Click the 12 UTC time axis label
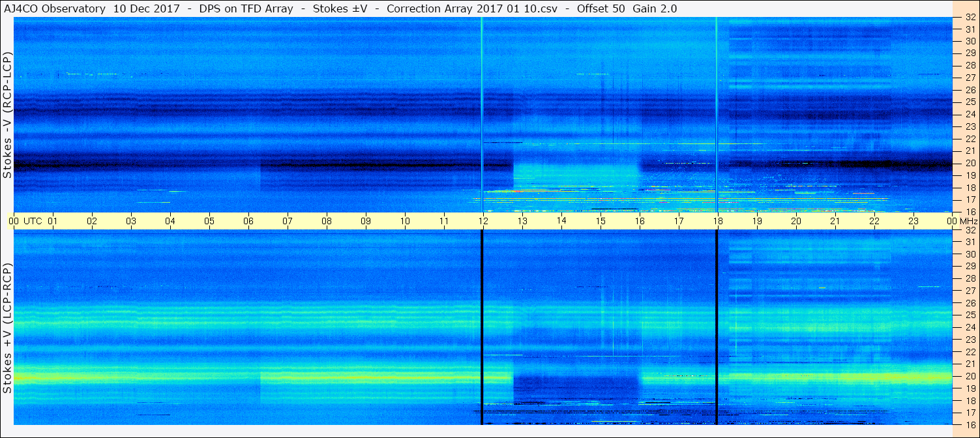Image resolution: width=980 pixels, height=438 pixels. click(483, 221)
